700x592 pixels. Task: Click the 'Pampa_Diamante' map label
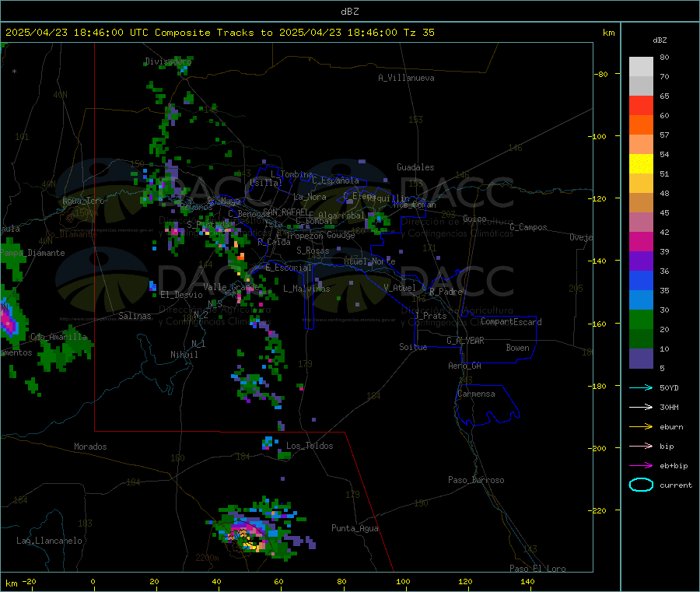33,253
